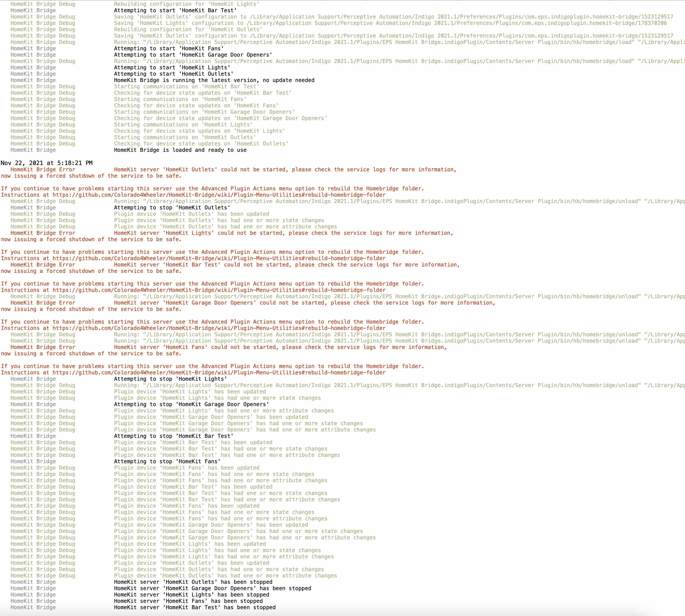Select "Checking for device state updates on 'HomeKit Fans'"
This screenshot has height=616, width=685.
point(196,106)
